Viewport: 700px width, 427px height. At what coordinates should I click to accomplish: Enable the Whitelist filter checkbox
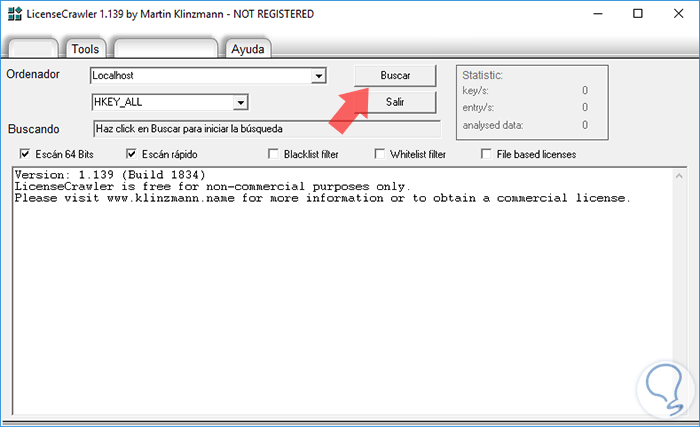point(379,154)
